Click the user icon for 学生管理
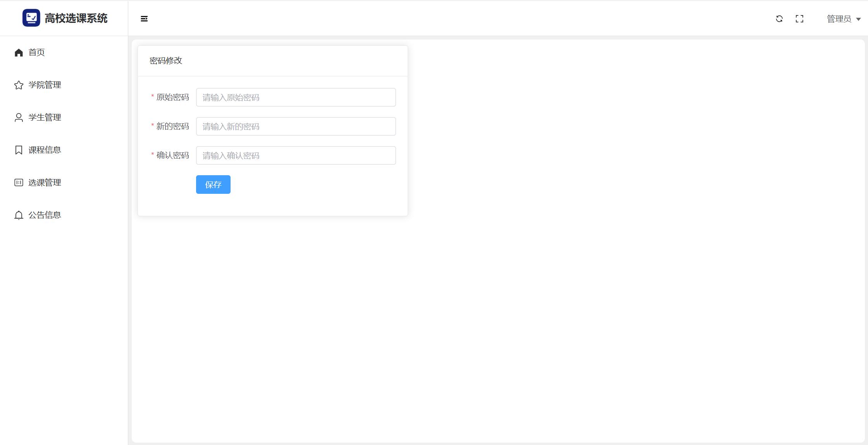 tap(19, 118)
